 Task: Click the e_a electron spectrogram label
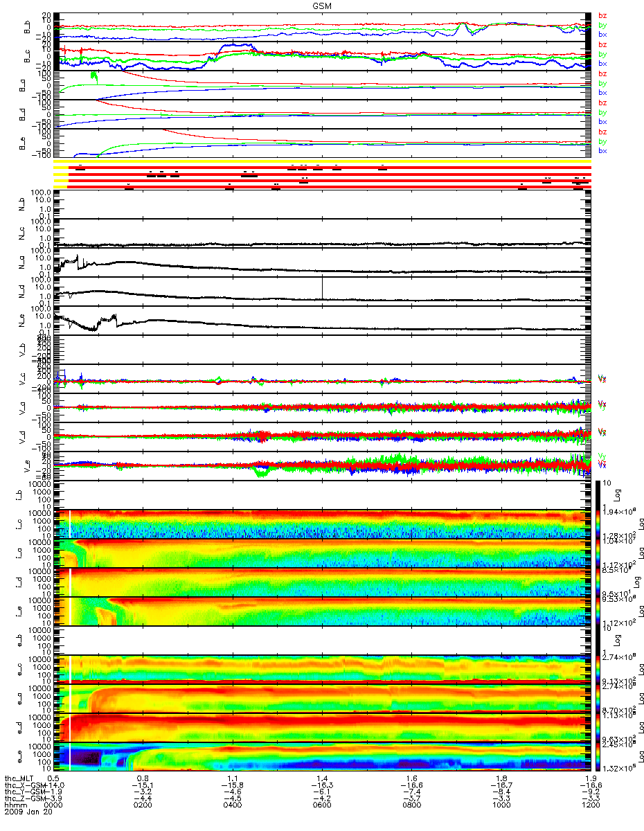[19, 699]
